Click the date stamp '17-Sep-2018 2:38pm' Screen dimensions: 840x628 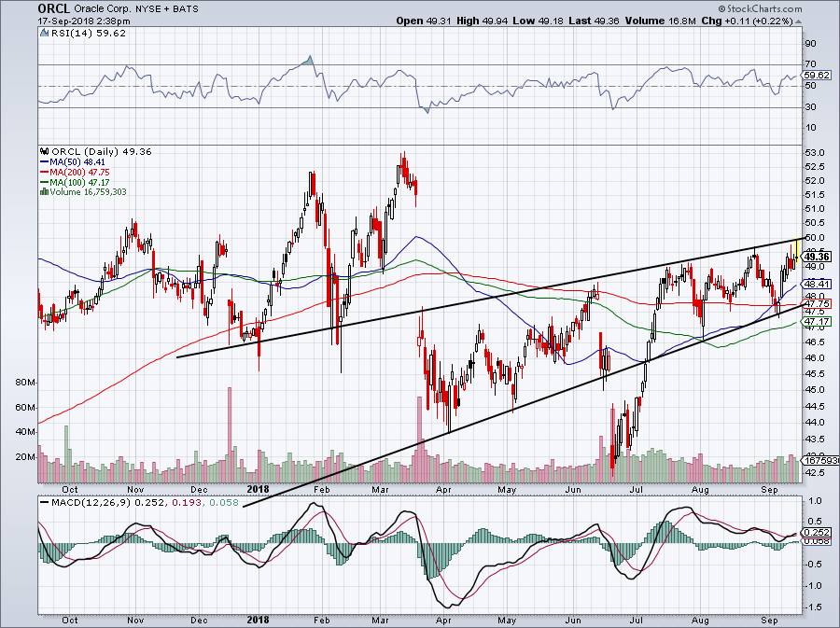coord(84,21)
